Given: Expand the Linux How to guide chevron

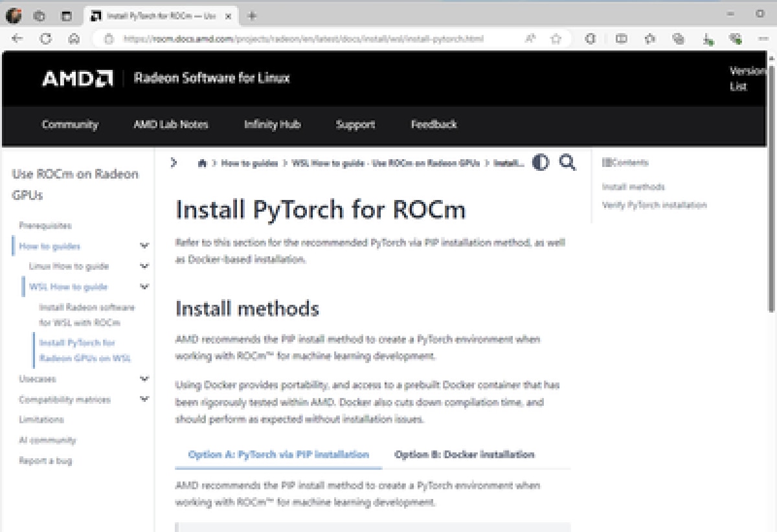Looking at the screenshot, I should [144, 266].
